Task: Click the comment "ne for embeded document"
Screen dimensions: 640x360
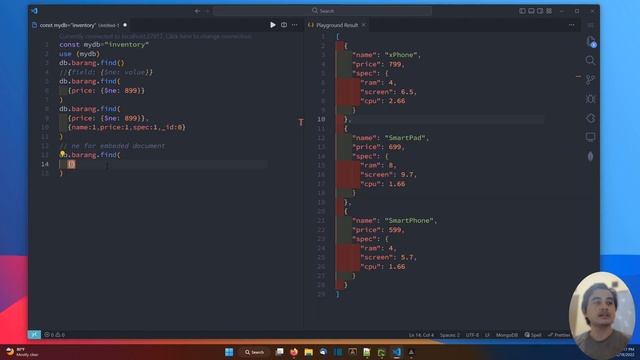Action: click(x=112, y=146)
